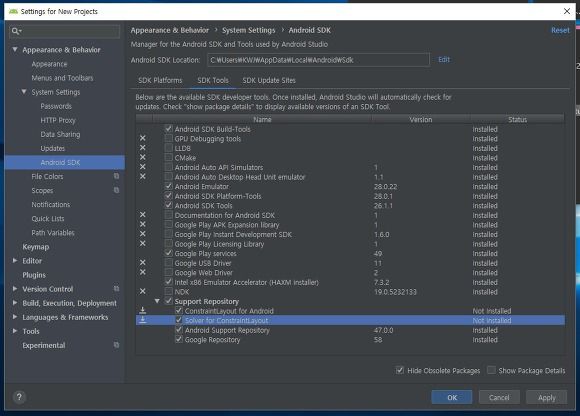Open the SDK Update Sites tab
Image resolution: width=580 pixels, height=416 pixels.
point(269,80)
